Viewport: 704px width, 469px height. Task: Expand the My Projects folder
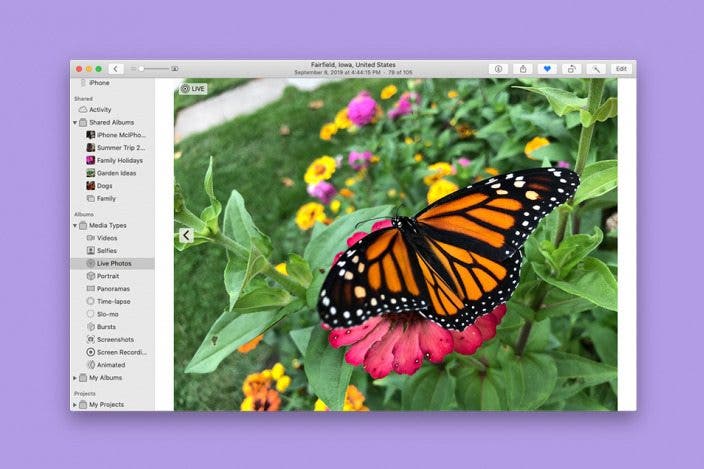pos(75,405)
